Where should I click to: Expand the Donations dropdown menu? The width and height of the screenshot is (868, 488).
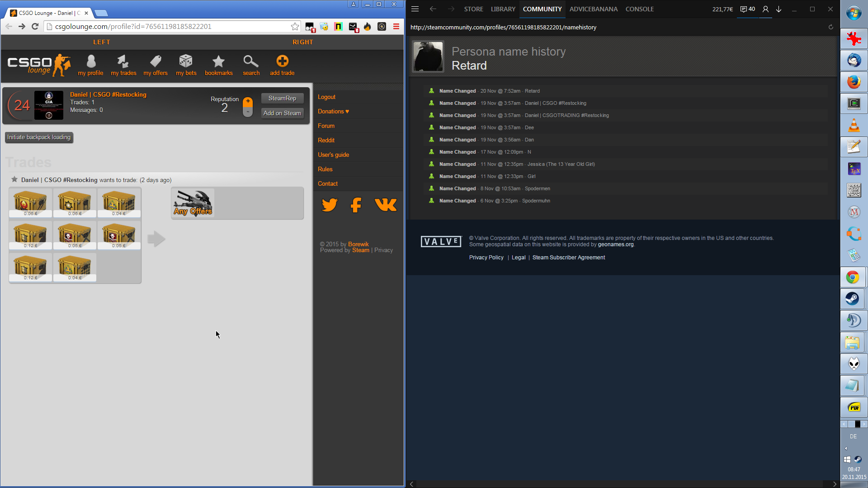tap(333, 111)
